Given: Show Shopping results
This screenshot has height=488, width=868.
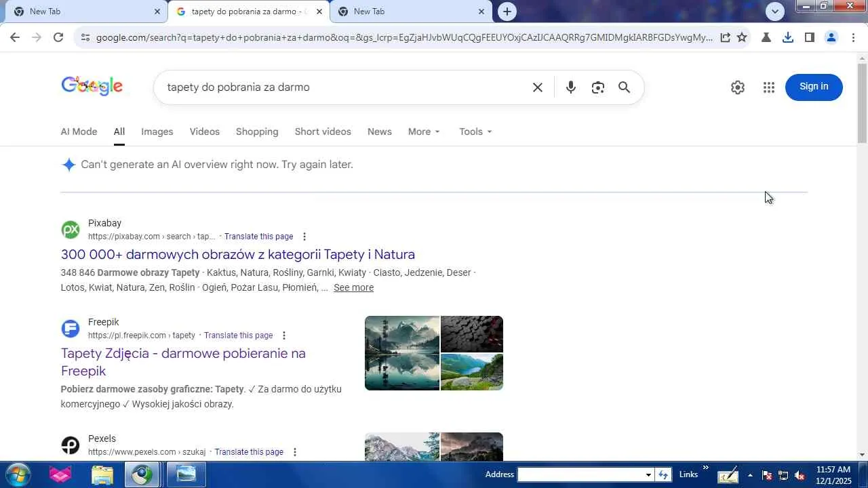Looking at the screenshot, I should tap(257, 131).
